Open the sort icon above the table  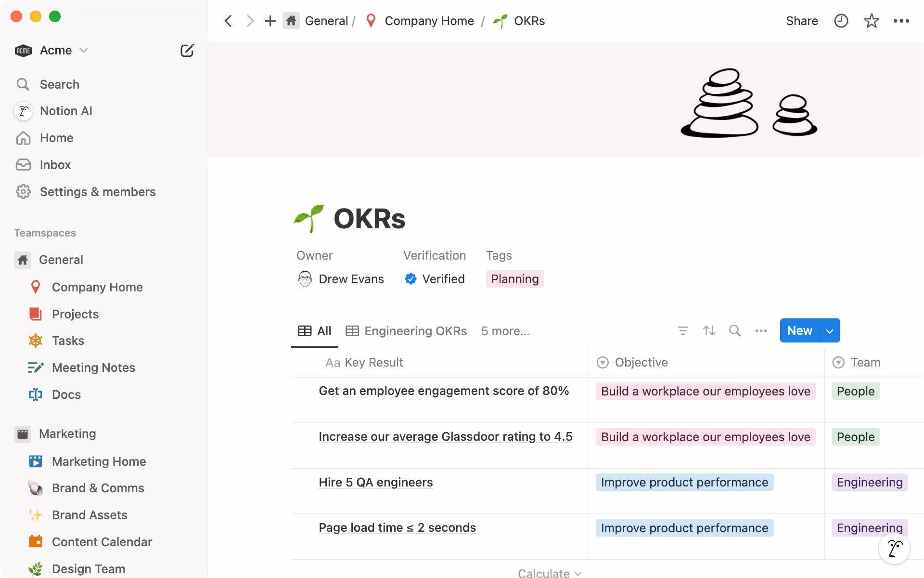coord(709,330)
